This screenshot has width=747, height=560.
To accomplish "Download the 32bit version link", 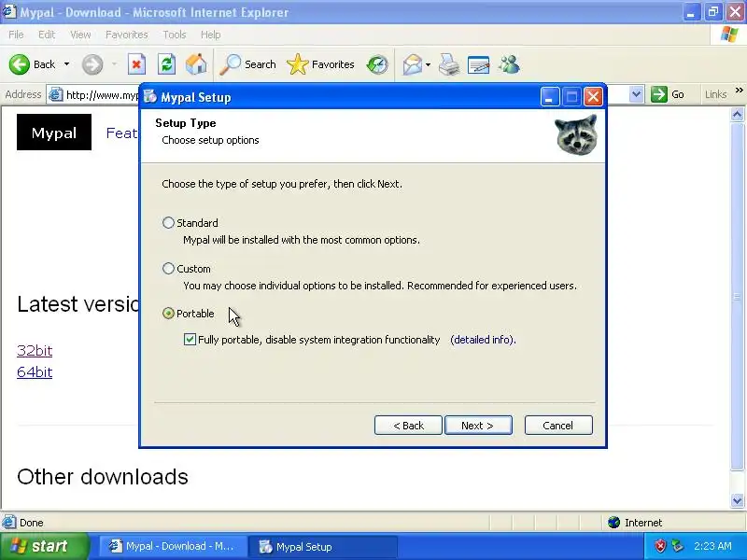I will click(35, 351).
